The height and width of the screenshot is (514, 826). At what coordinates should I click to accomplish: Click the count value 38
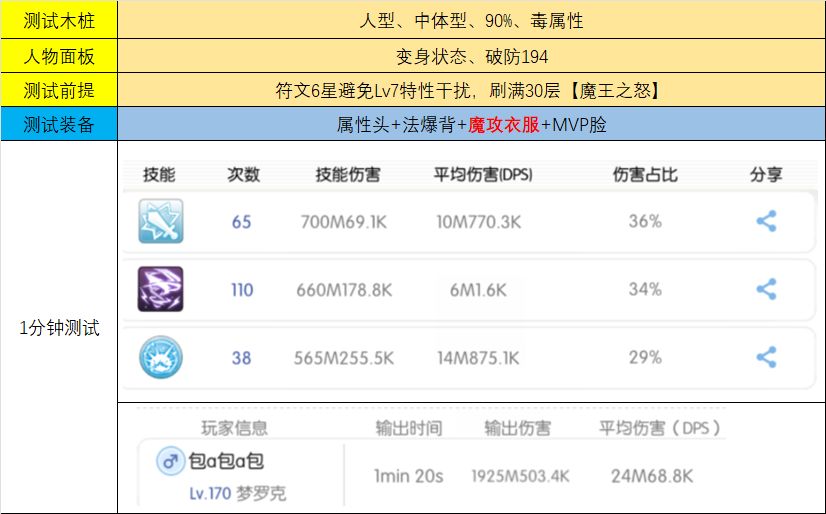(x=241, y=358)
